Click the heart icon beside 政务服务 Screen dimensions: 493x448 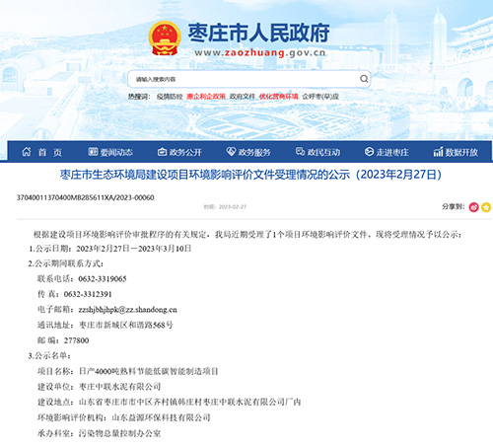(231, 152)
